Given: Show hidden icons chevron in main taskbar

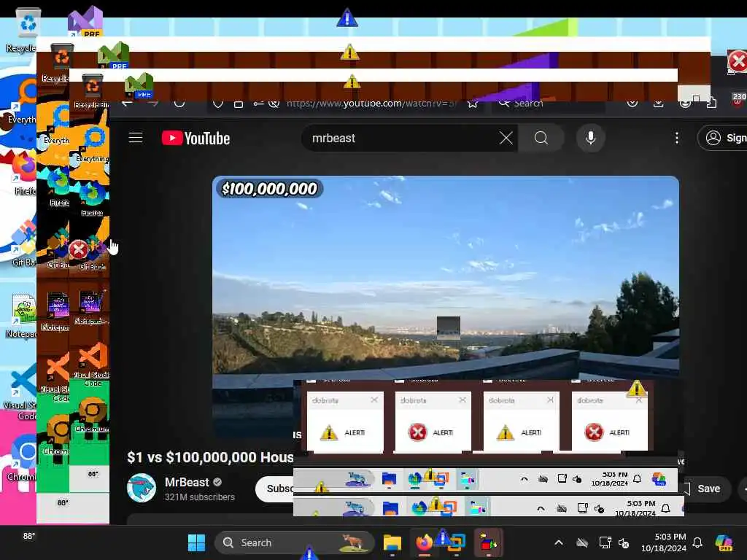Looking at the screenshot, I should 559,542.
